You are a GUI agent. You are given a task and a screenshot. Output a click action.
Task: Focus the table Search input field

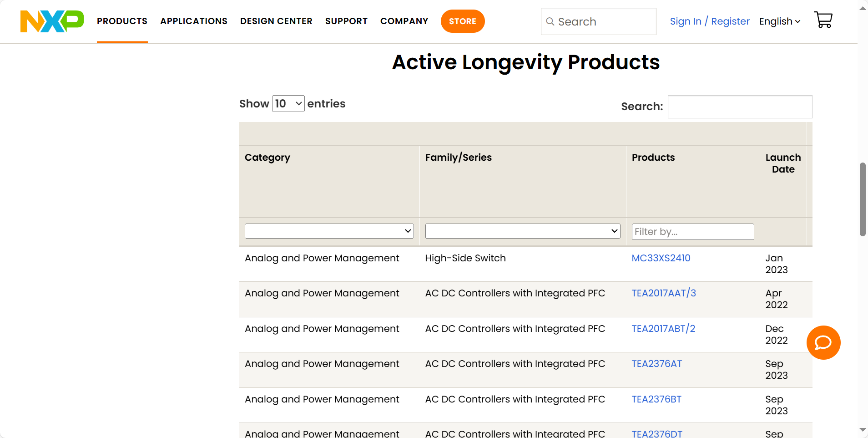(740, 107)
